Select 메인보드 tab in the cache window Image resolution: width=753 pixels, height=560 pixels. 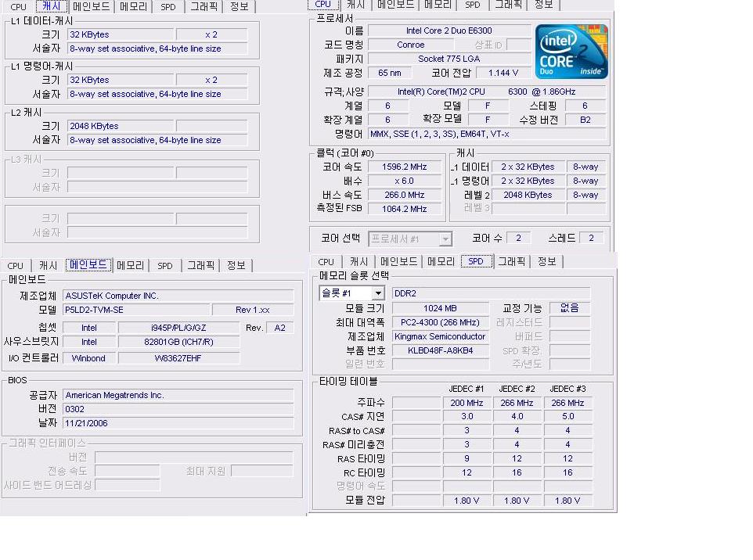[92, 7]
